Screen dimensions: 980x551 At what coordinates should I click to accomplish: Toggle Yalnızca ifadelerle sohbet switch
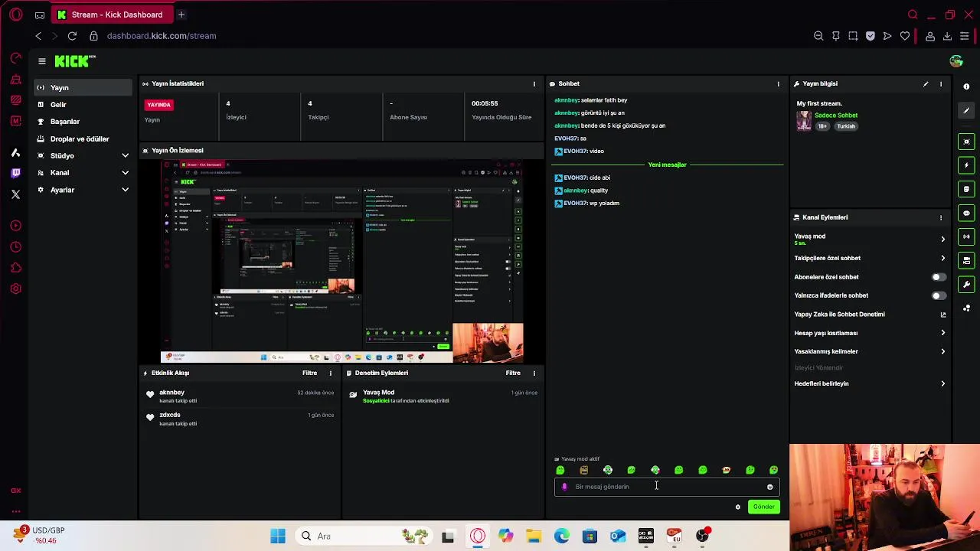[x=938, y=295]
